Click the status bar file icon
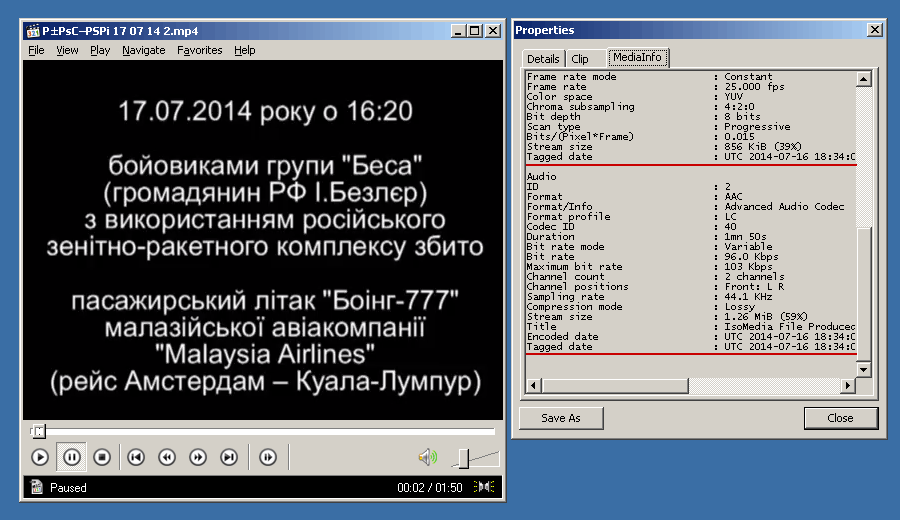Image resolution: width=900 pixels, height=520 pixels. pyautogui.click(x=37, y=487)
